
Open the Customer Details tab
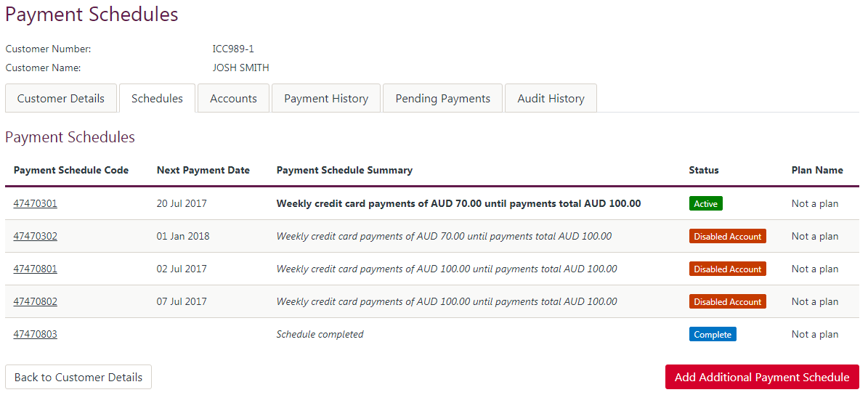[61, 99]
